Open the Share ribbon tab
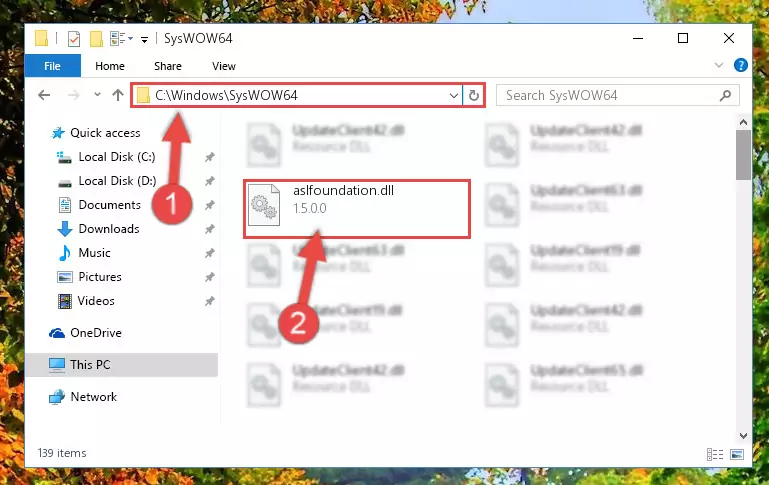Image resolution: width=769 pixels, height=485 pixels. pyautogui.click(x=168, y=66)
